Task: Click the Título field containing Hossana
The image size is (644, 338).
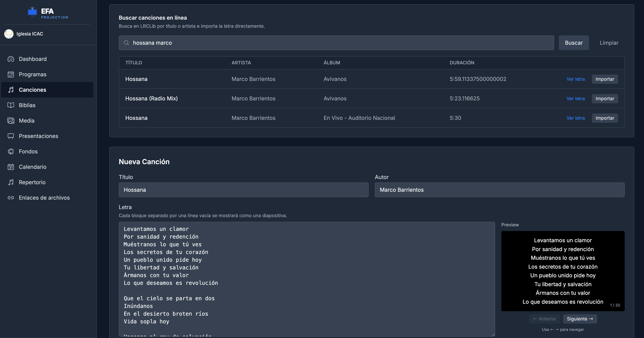Action: 243,190
